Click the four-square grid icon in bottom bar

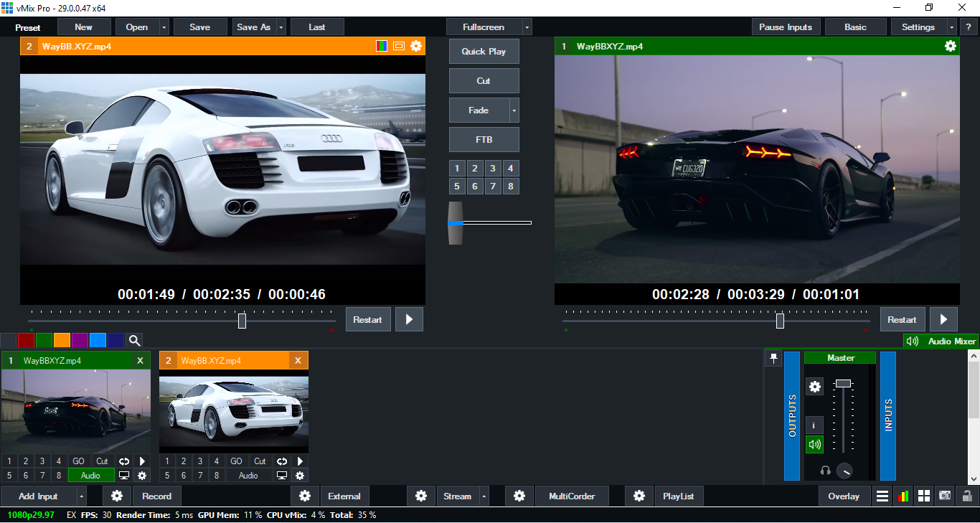(x=924, y=496)
